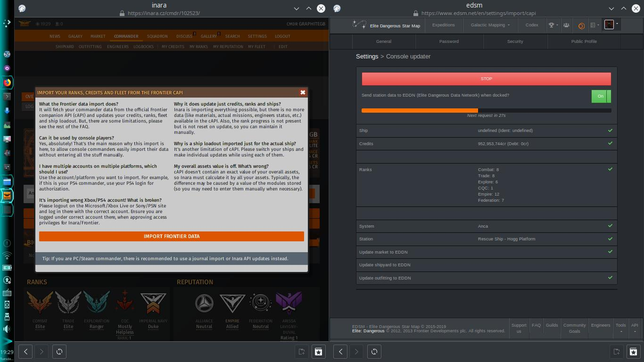This screenshot has height=362, width=644.
Task: Open the FAQ footer link in EDSM
Action: (x=537, y=325)
